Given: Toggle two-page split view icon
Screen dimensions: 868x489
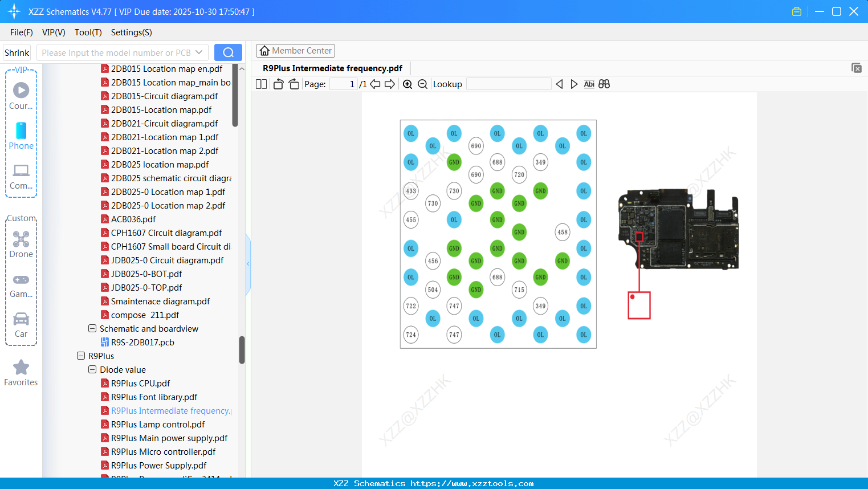Looking at the screenshot, I should (262, 84).
